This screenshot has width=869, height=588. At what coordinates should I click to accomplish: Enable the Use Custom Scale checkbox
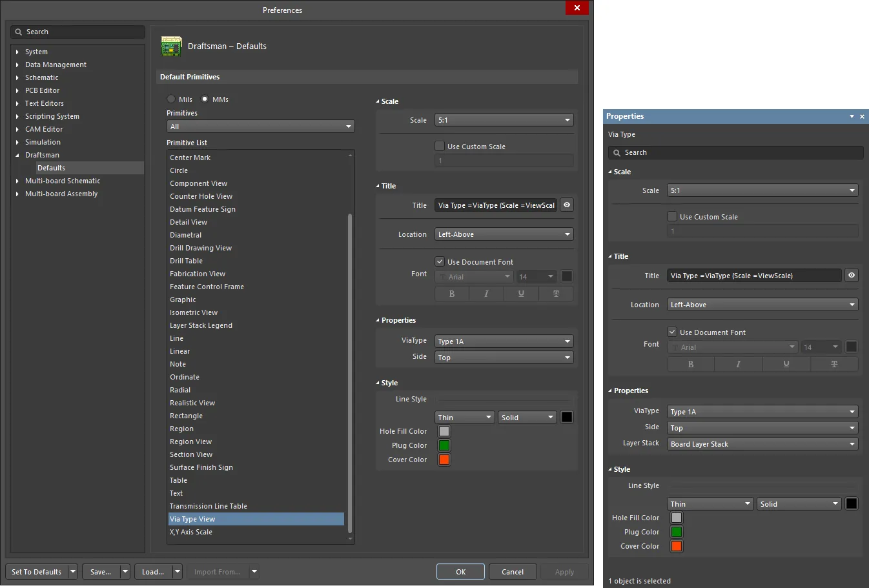(440, 146)
